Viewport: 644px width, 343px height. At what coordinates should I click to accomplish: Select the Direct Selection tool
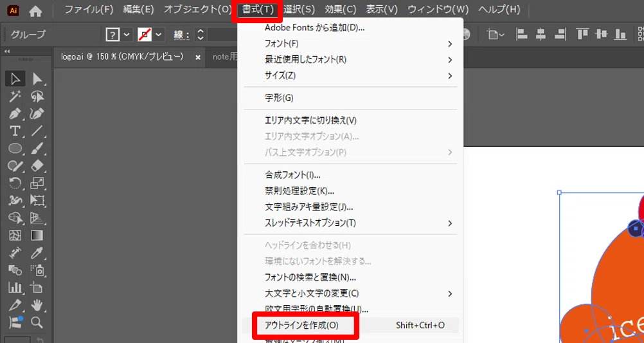coord(37,79)
